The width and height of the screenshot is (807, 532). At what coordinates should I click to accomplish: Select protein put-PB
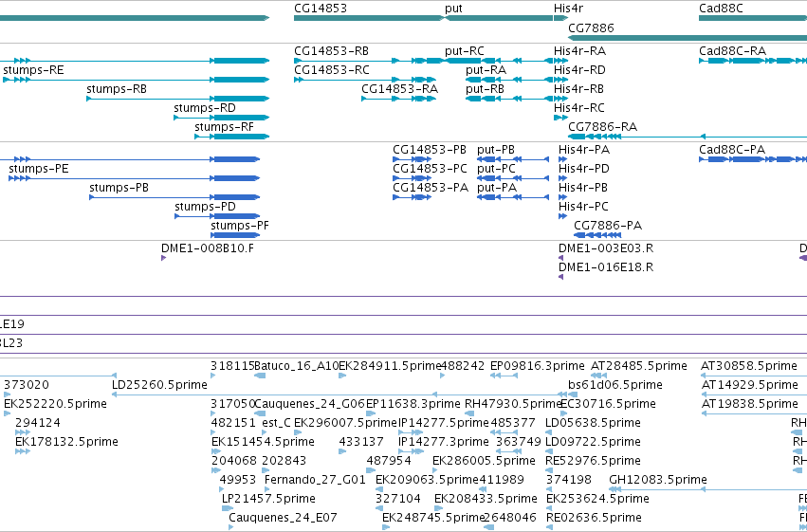513,159
